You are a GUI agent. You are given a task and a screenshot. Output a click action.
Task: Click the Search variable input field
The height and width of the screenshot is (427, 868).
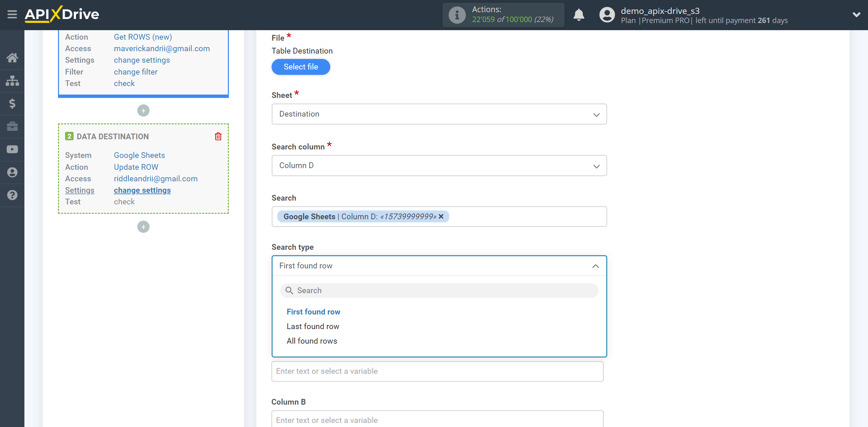(x=439, y=217)
